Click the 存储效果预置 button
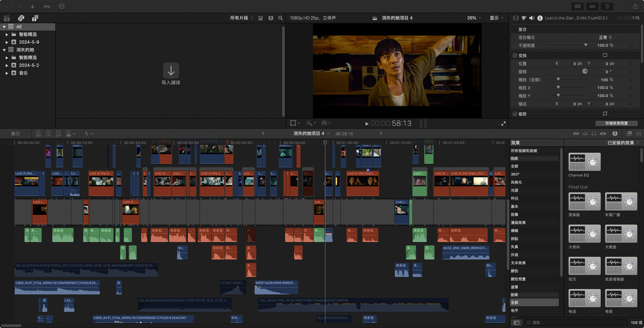Screen dimensions: 644x328 tap(617, 124)
